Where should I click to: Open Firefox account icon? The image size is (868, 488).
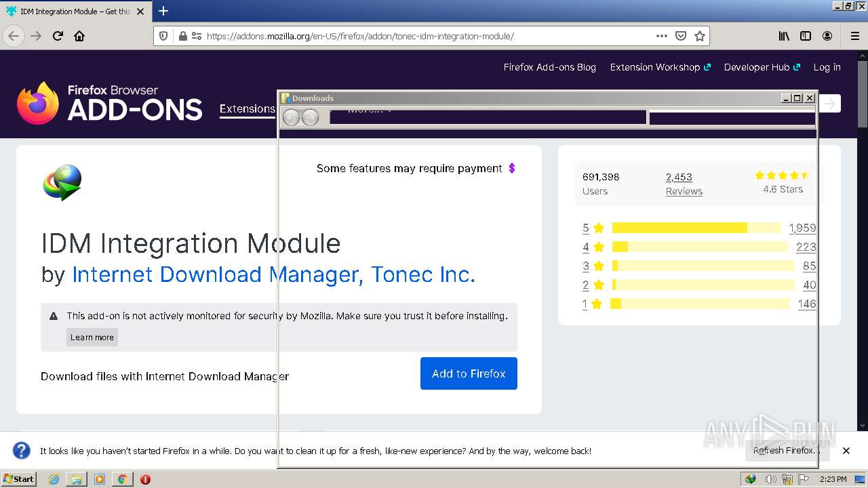tap(827, 36)
